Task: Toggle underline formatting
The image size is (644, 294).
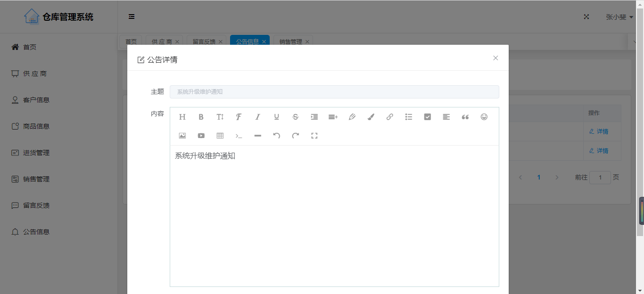Action: coord(277,117)
